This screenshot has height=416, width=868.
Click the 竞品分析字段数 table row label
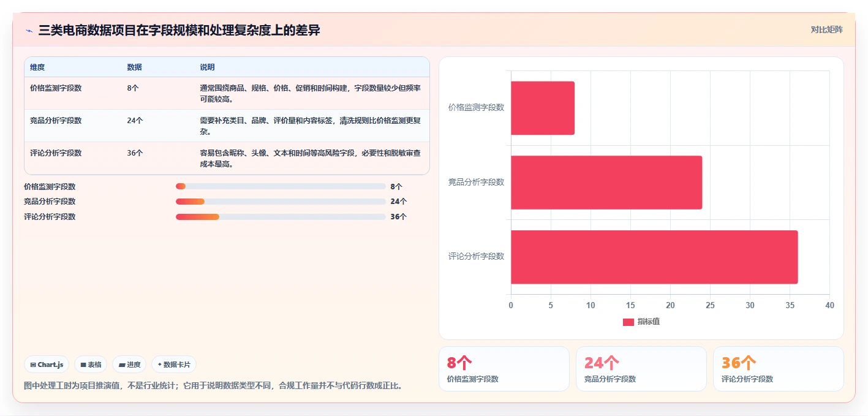pyautogui.click(x=56, y=121)
